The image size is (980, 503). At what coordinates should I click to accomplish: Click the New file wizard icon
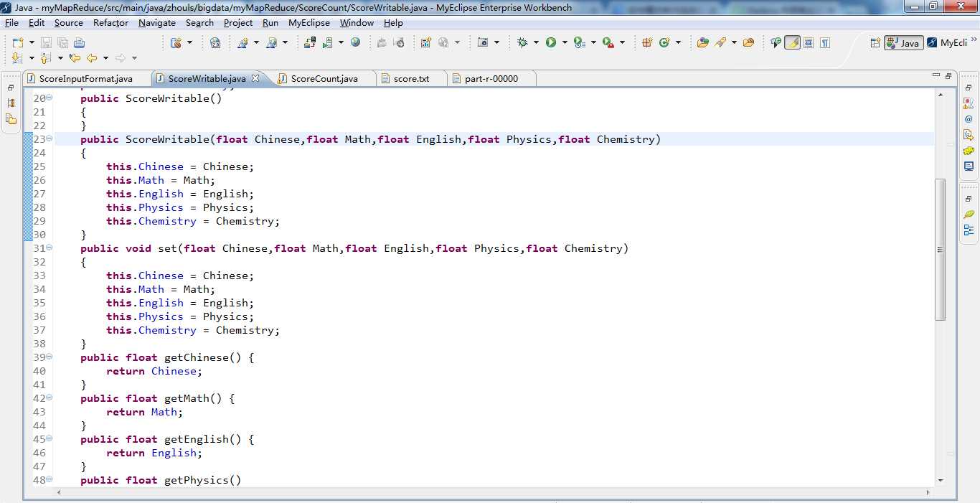pos(18,43)
